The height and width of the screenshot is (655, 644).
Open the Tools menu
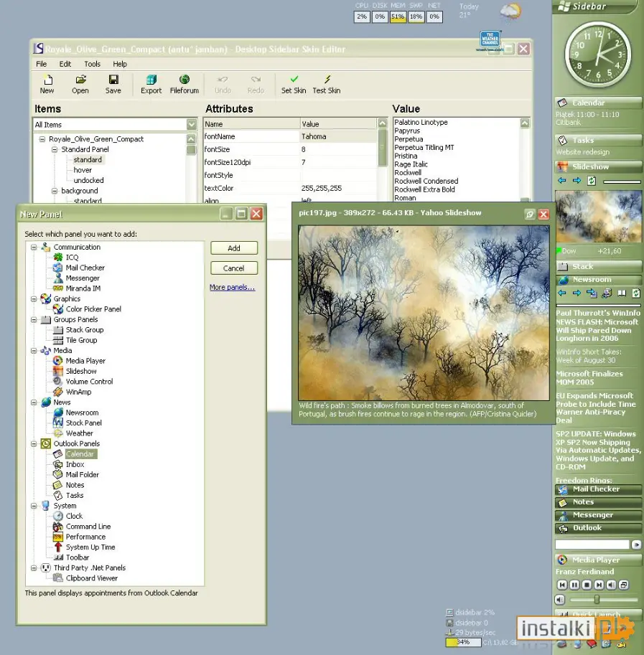click(92, 64)
